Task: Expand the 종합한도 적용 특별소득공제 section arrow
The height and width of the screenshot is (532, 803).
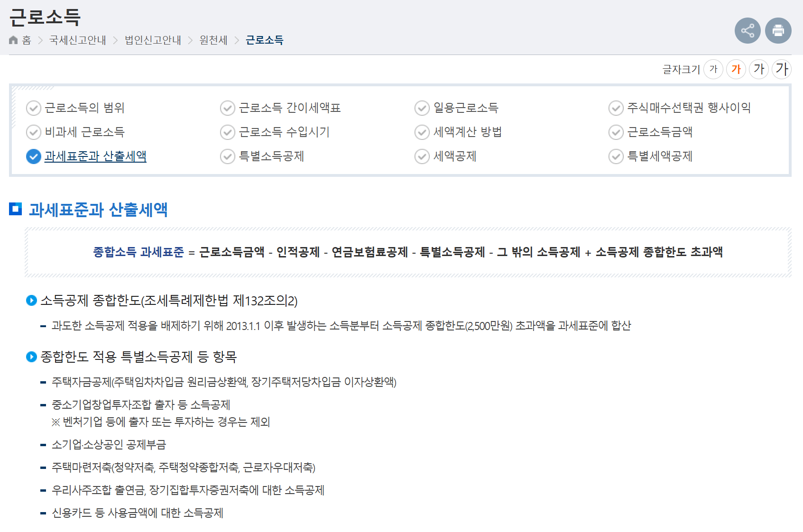Action: [x=31, y=357]
